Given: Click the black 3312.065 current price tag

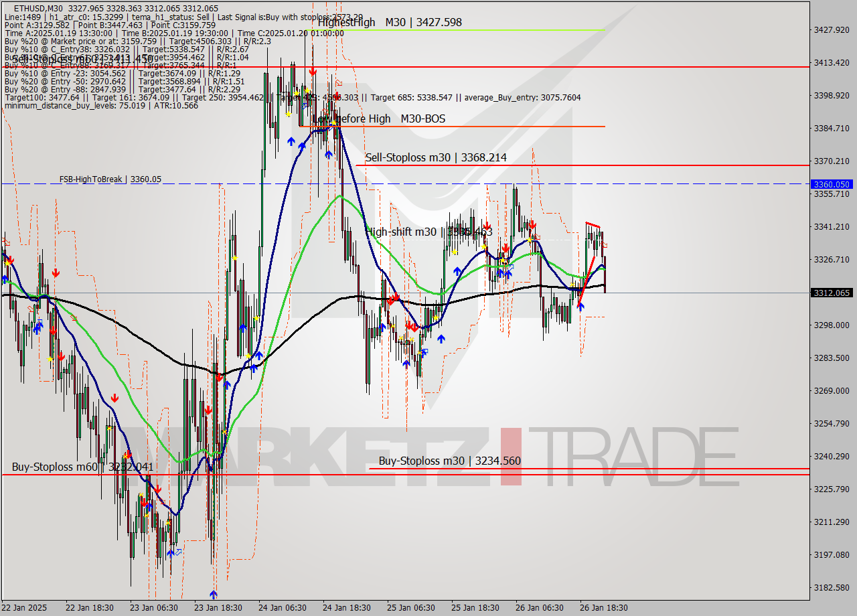Looking at the screenshot, I should coord(832,293).
